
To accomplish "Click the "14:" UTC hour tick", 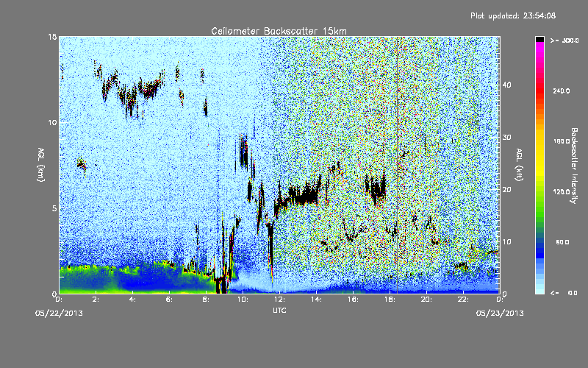I will coord(316,300).
